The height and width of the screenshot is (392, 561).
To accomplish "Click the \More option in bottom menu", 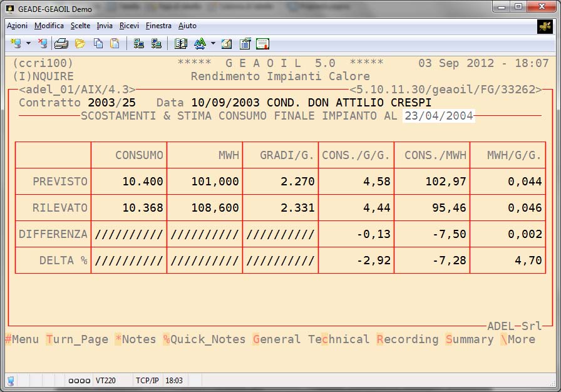I will click(x=517, y=339).
